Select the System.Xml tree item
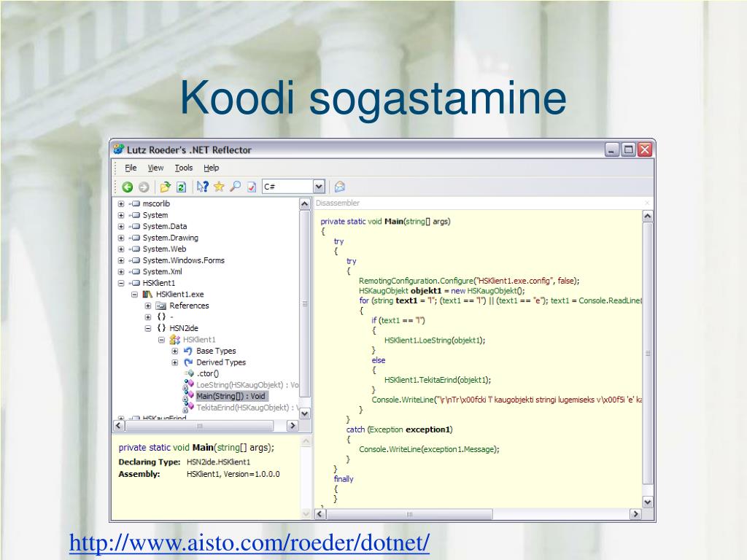The image size is (747, 560). (163, 271)
